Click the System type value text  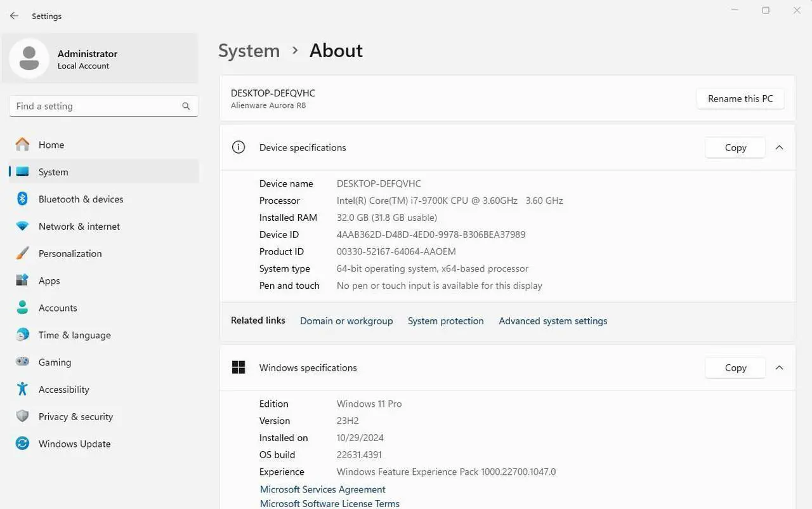[x=433, y=268]
